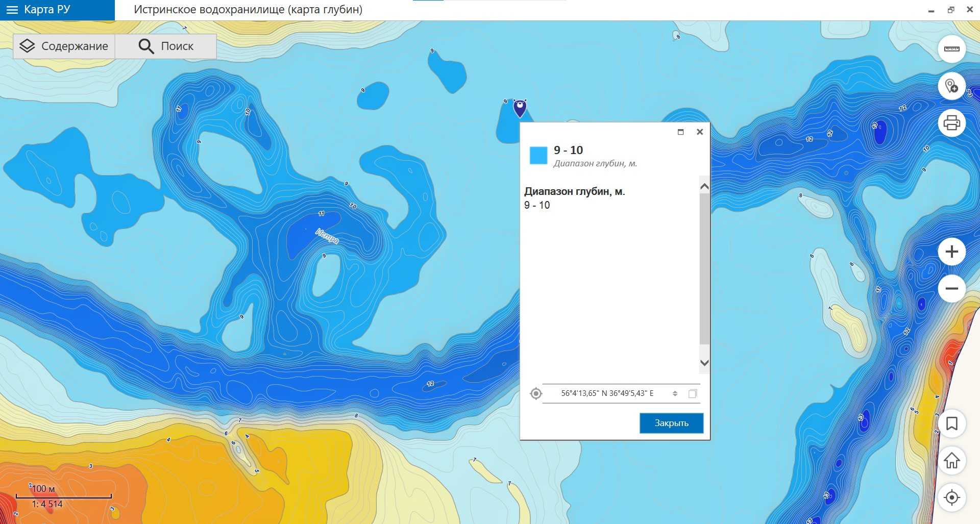Open the hamburger main menu
The height and width of the screenshot is (524, 980).
pyautogui.click(x=12, y=10)
